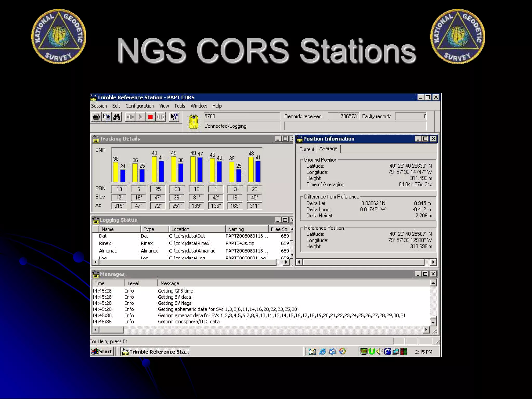The width and height of the screenshot is (532, 399).
Task: Click the blue globe tray icon
Action: click(x=388, y=351)
